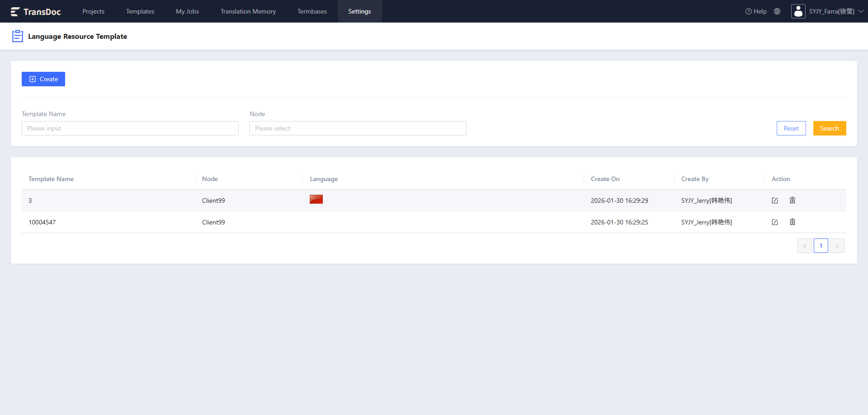
Task: Open My Jobs
Action: click(187, 11)
